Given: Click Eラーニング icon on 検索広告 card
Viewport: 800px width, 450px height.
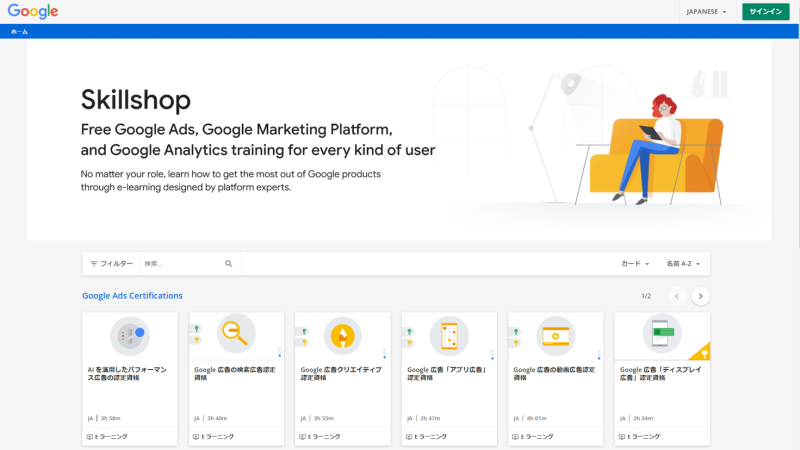Looking at the screenshot, I should click(196, 437).
